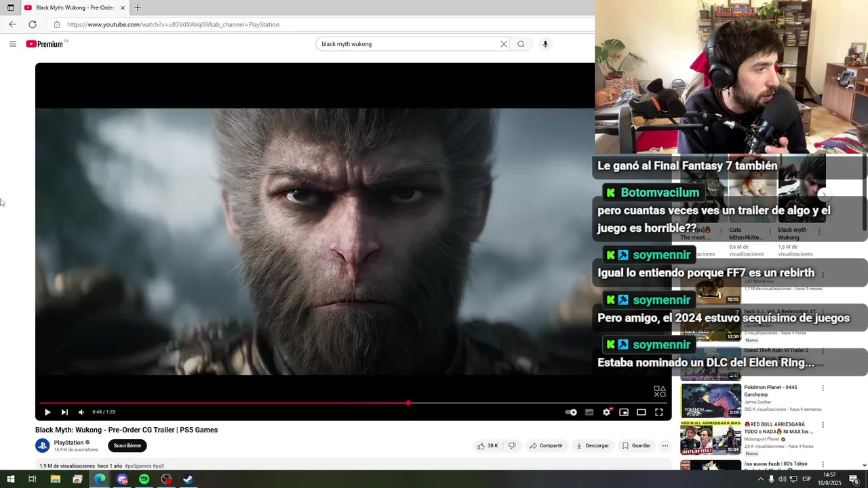
Task: Click PlayStation watermark in video corner
Action: click(x=660, y=392)
